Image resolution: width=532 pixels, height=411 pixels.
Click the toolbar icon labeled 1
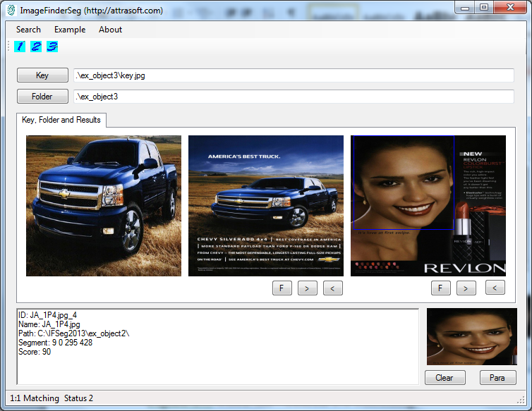point(20,47)
